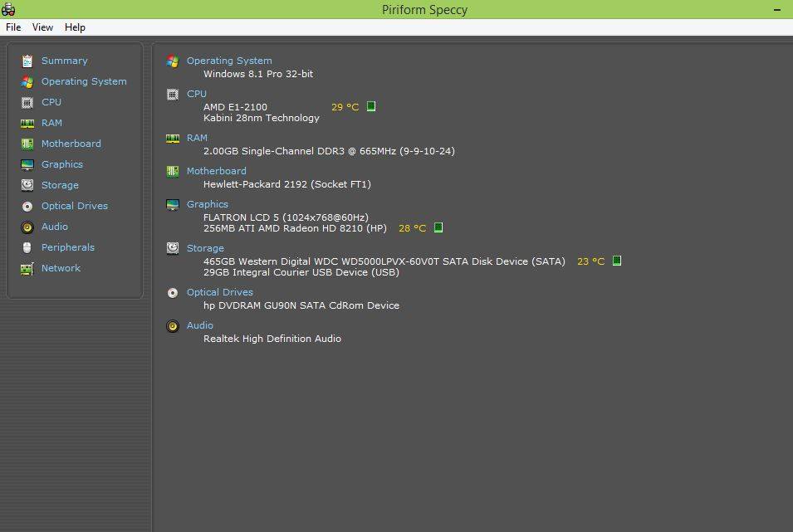Click the 28 °C graphics temperature value
The height and width of the screenshot is (532, 793).
(x=412, y=228)
